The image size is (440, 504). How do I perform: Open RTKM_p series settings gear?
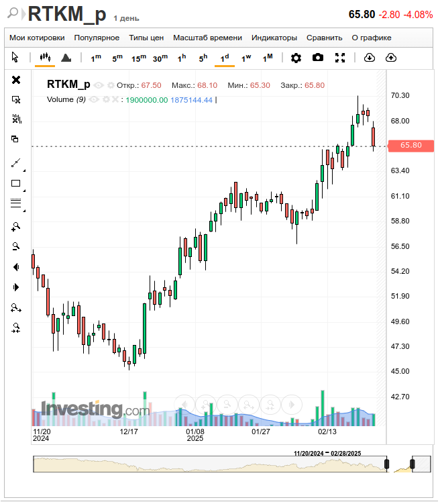pos(111,85)
